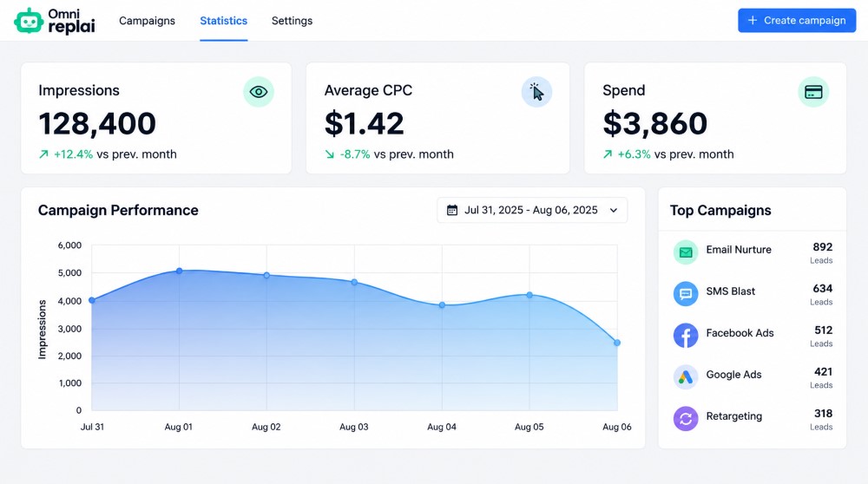The width and height of the screenshot is (868, 484).
Task: Select the Aug 06 chart data point
Action: pyautogui.click(x=617, y=343)
